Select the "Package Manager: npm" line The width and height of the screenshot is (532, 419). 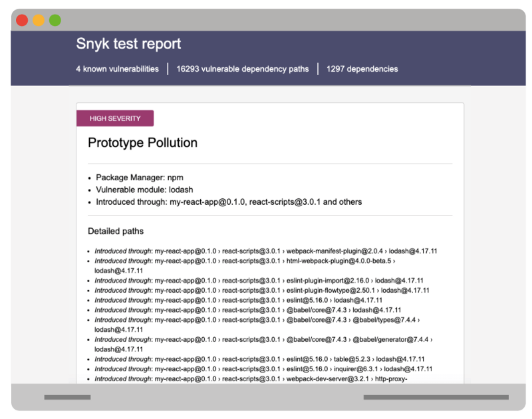pyautogui.click(x=140, y=178)
